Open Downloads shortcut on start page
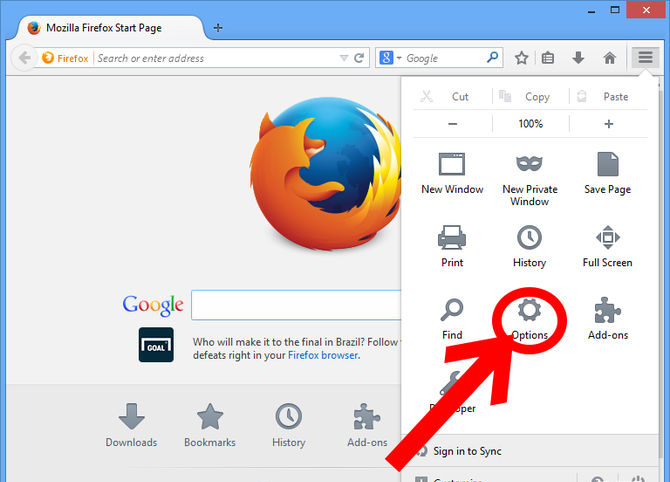The height and width of the screenshot is (482, 670). [131, 425]
